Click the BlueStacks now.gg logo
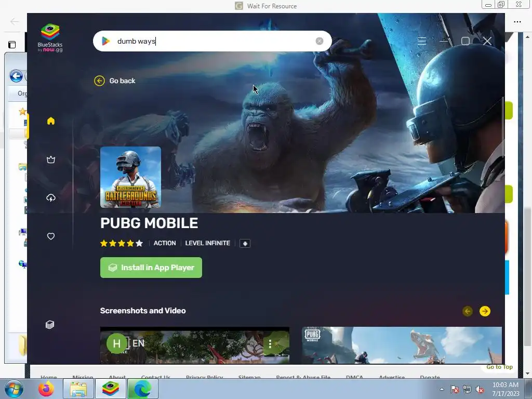This screenshot has height=399, width=532. point(50,37)
